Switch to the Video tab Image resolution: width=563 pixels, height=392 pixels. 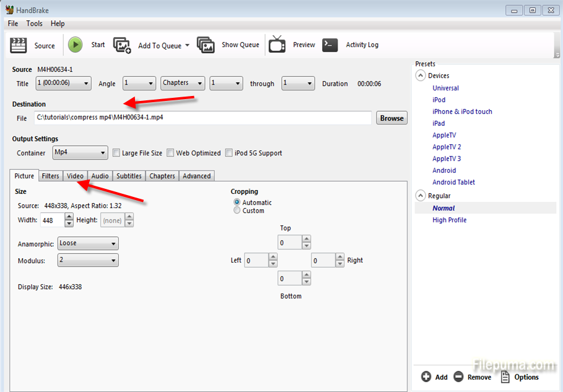(x=75, y=176)
